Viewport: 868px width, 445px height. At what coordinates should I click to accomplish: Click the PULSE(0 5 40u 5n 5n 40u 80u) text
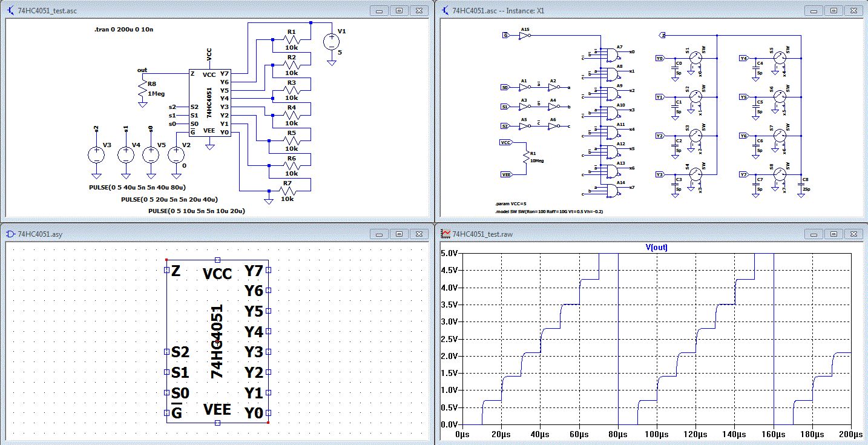[x=139, y=188]
